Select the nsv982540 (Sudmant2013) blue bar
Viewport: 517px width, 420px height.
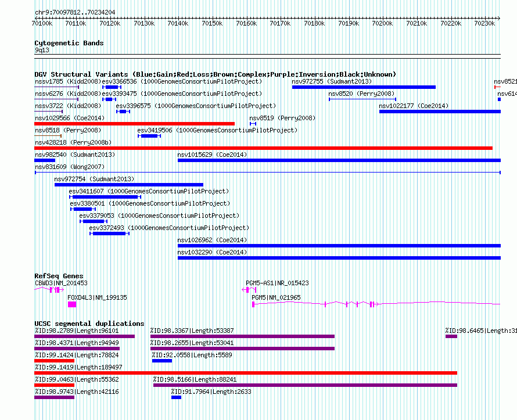coord(45,160)
